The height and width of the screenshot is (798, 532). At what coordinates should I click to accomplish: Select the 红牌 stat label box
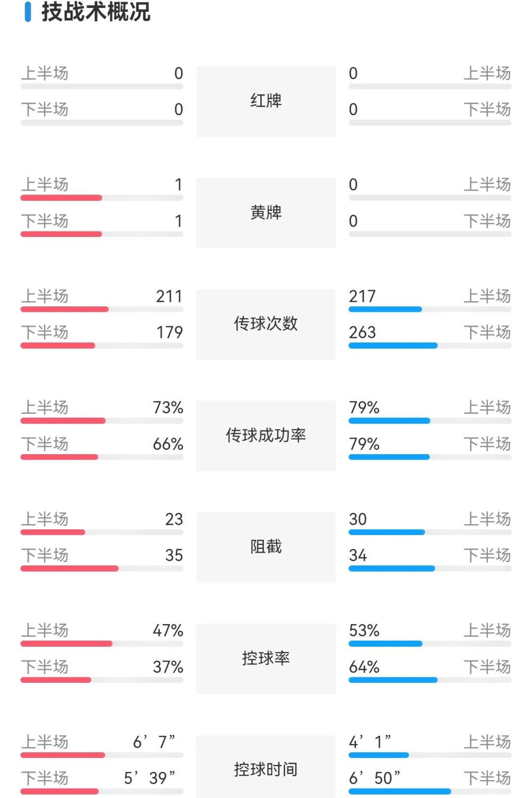(266, 101)
